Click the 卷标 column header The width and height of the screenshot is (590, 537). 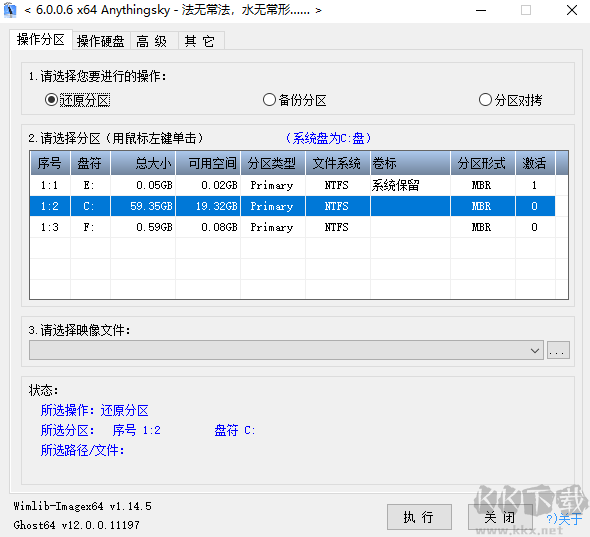point(410,163)
